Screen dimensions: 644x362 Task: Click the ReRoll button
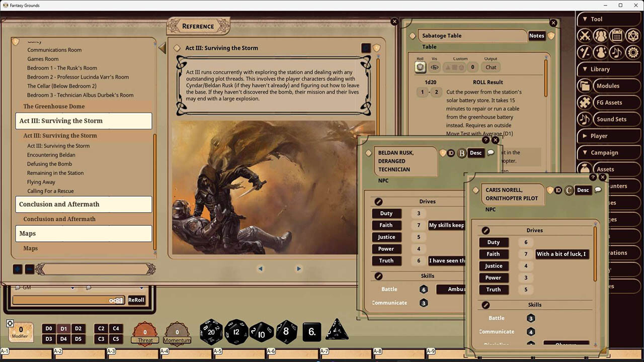136,300
